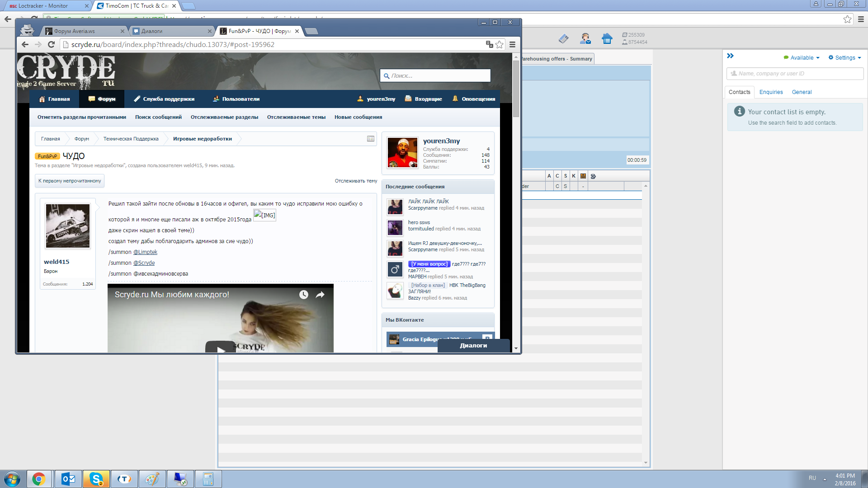Screen dimensions: 868x488
Task: Collapse the messenger panel with double chevron
Action: click(730, 56)
